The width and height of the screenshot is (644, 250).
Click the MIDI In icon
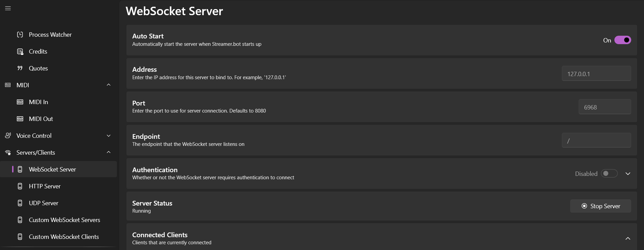click(20, 102)
